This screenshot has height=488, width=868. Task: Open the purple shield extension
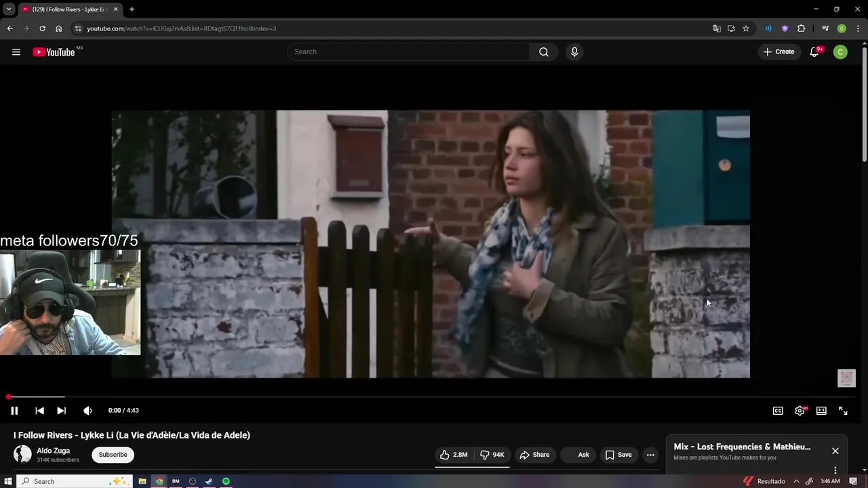(785, 28)
